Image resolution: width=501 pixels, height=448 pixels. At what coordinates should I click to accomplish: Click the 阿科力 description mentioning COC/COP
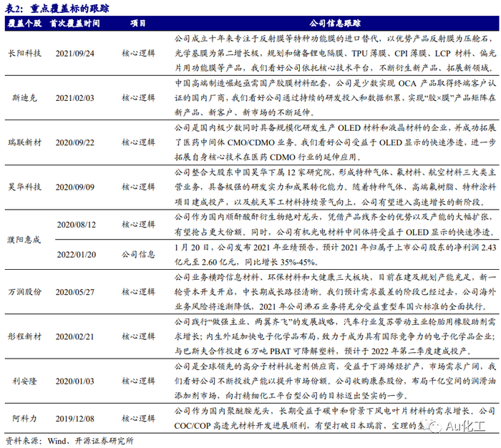(335, 419)
